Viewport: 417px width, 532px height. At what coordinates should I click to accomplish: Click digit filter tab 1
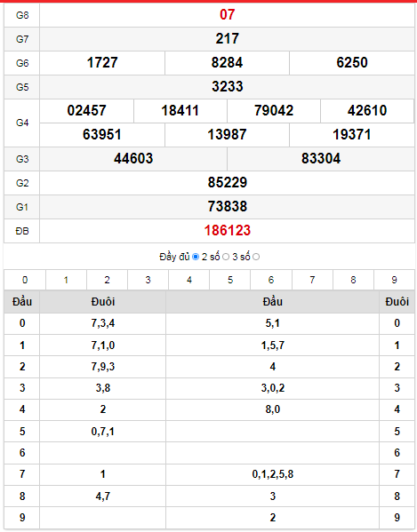pyautogui.click(x=66, y=280)
